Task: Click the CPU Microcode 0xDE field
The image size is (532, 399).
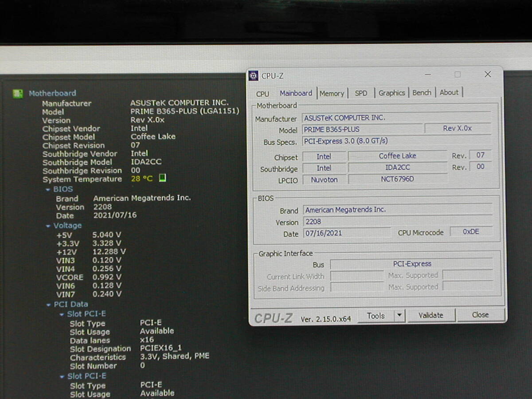Action: pyautogui.click(x=471, y=231)
